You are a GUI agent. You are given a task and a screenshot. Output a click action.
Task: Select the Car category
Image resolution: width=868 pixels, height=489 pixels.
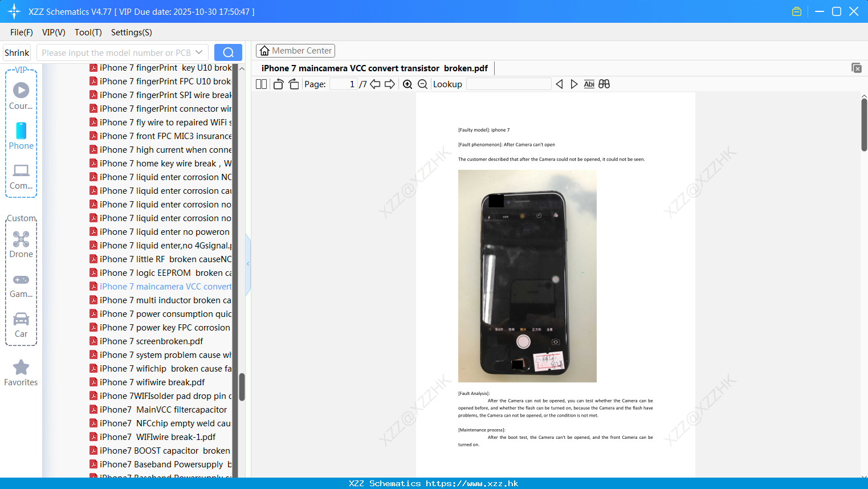21,325
